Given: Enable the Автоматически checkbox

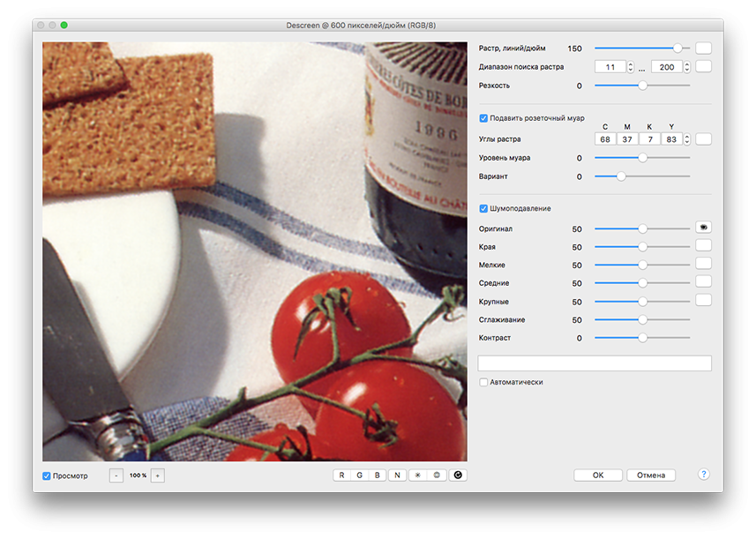Looking at the screenshot, I should (x=483, y=382).
